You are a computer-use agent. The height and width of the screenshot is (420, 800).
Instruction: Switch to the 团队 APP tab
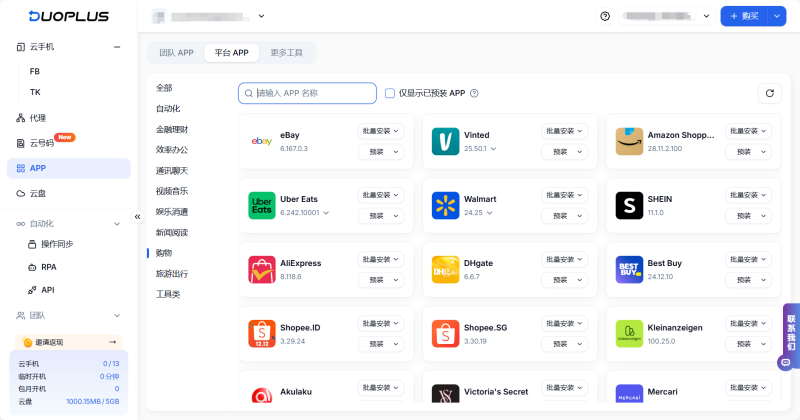176,52
